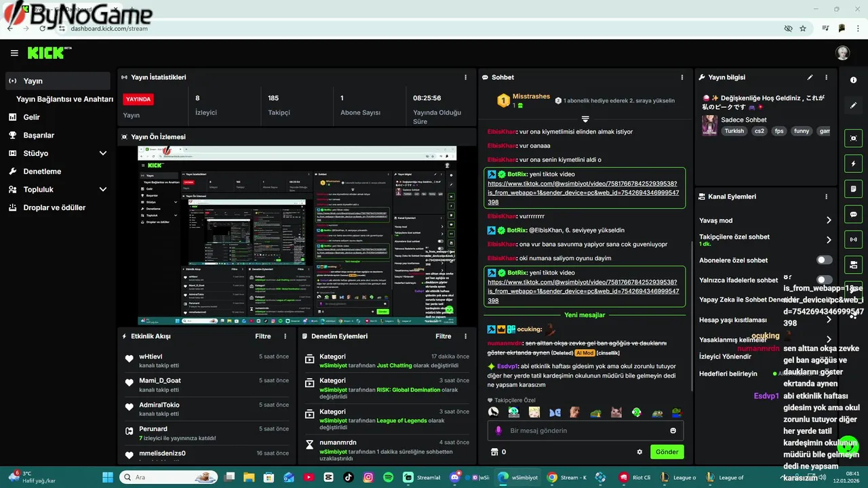Viewport: 868px width, 488px height.
Task: Open the user profile avatar menu
Action: tap(842, 53)
